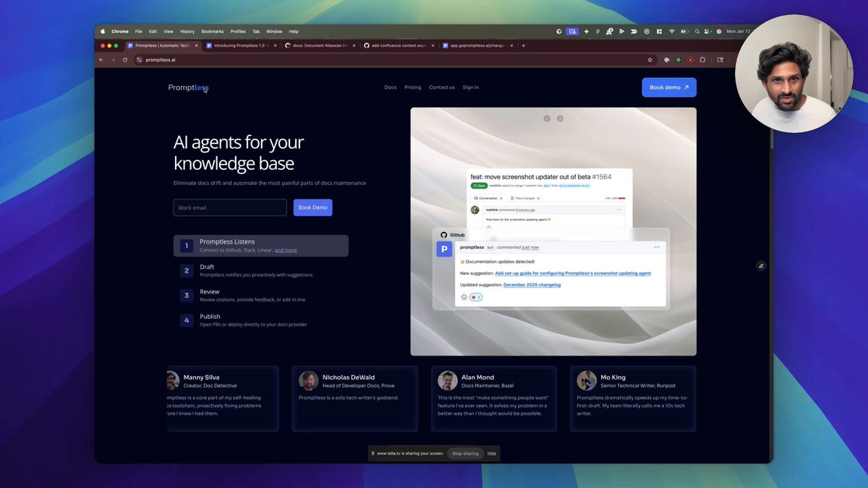Select step 4 Publish
The image size is (868, 488).
coord(261,320)
